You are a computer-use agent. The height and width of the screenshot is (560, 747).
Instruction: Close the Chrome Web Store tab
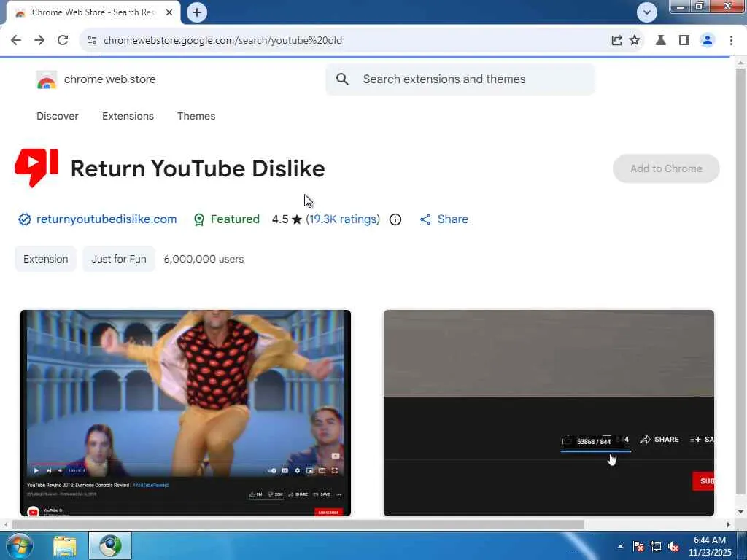169,12
